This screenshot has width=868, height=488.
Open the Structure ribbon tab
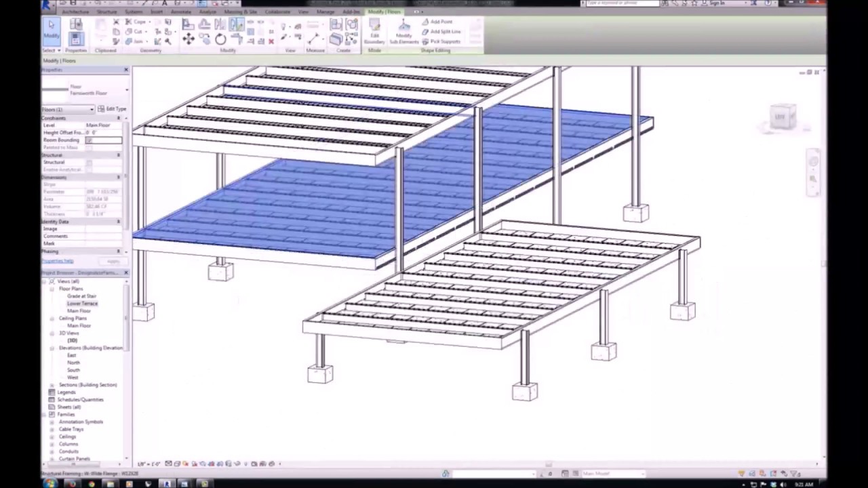106,12
